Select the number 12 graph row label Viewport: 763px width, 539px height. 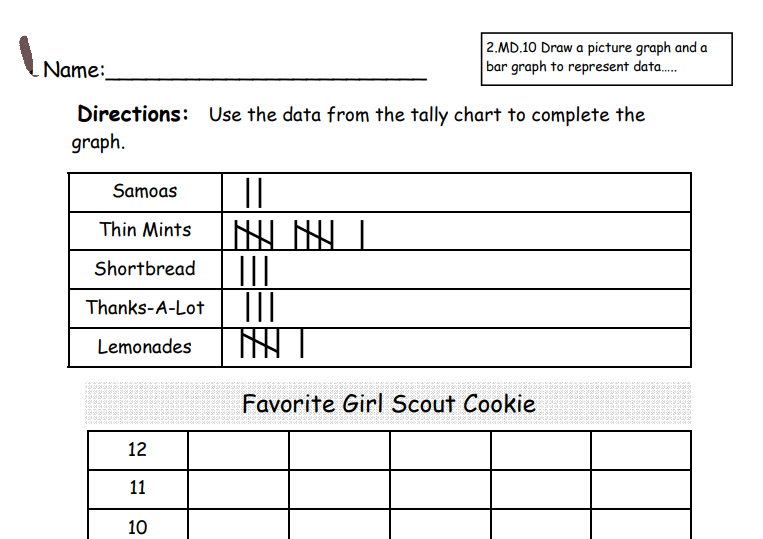pos(137,450)
